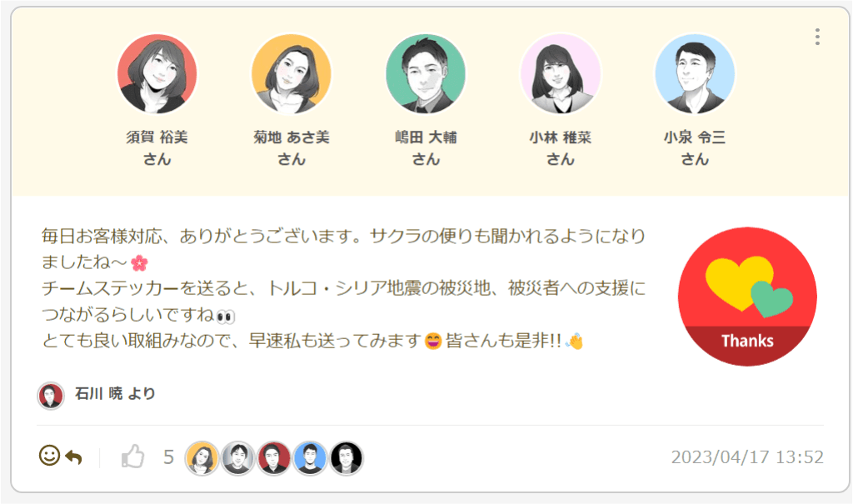Click the smiley add reaction icon

(x=49, y=455)
